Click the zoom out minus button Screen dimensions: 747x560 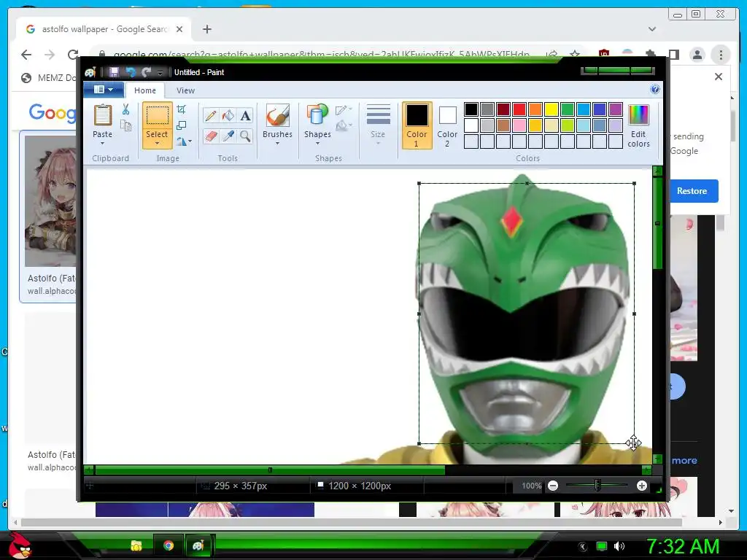(553, 486)
